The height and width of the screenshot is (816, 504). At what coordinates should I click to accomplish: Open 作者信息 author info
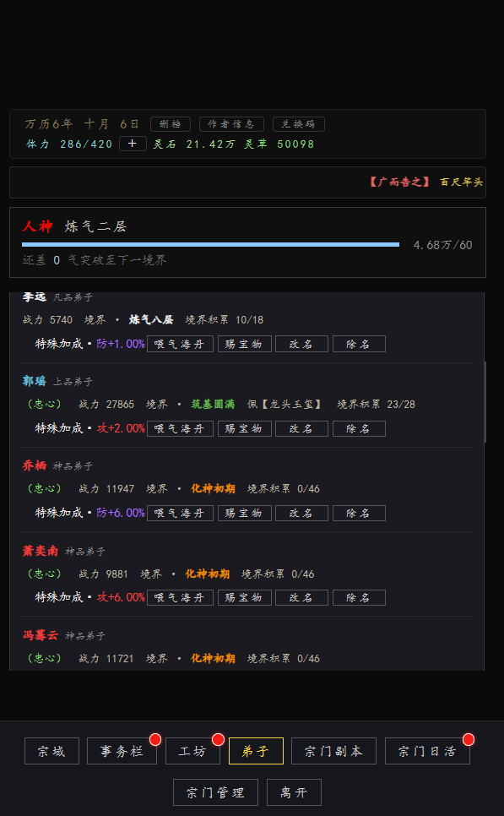point(231,124)
